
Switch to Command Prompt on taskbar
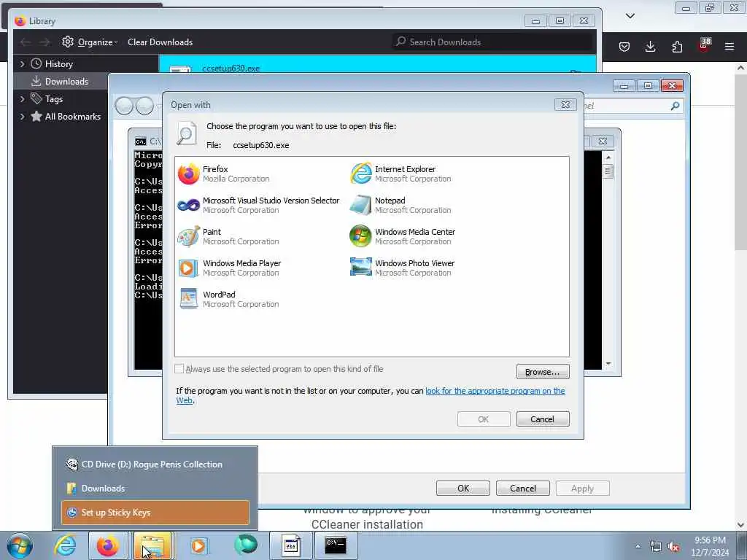[336, 545]
